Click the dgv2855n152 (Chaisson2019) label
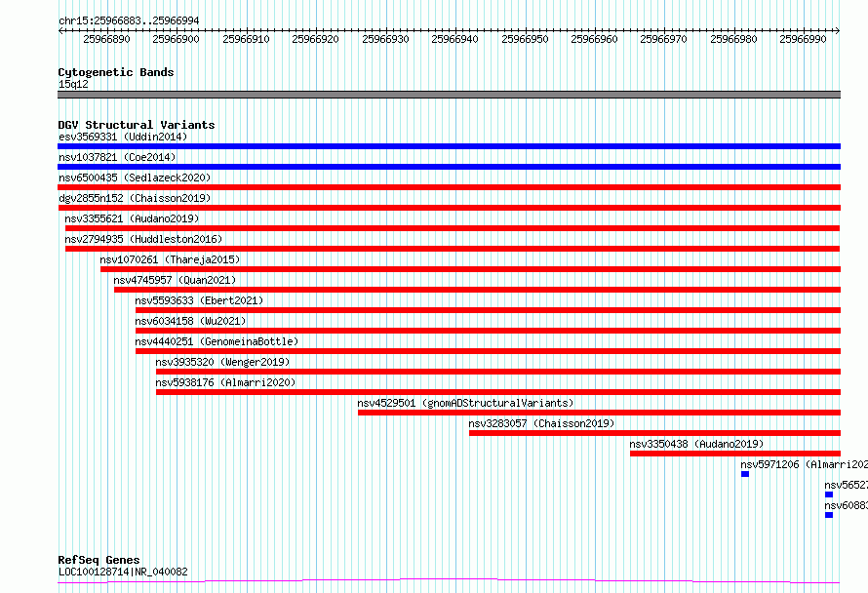The height and width of the screenshot is (593, 868). coord(135,198)
